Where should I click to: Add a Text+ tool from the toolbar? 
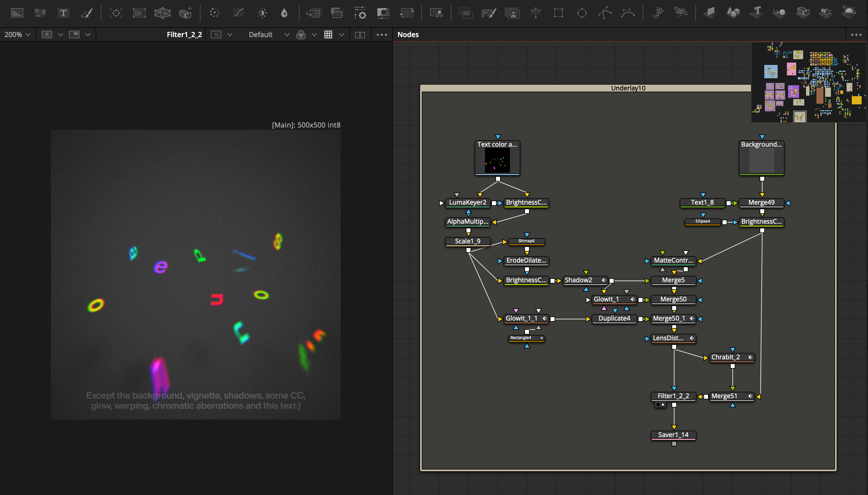point(63,13)
